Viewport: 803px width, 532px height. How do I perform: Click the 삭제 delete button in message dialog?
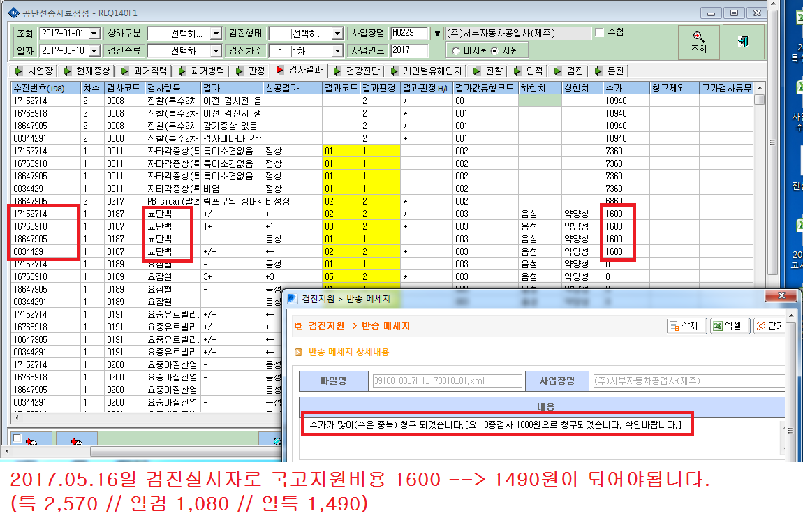(x=687, y=325)
